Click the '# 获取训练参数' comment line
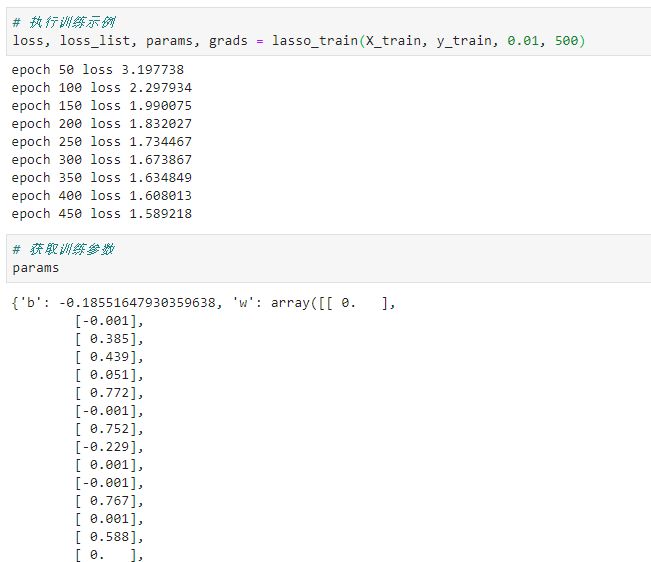 63,249
